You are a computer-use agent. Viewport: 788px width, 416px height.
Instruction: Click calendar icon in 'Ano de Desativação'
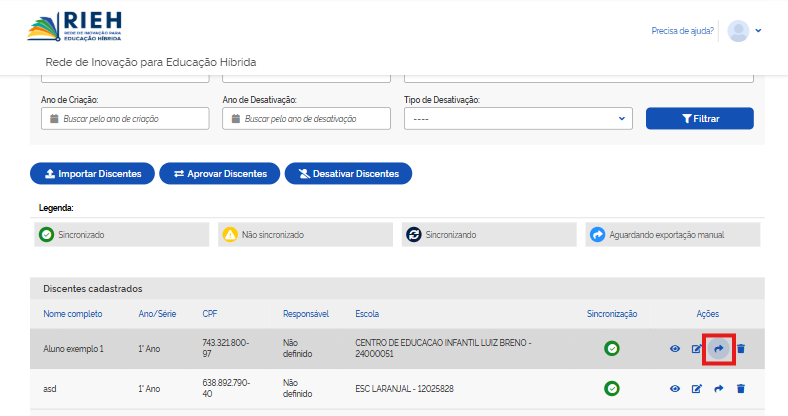pos(236,119)
